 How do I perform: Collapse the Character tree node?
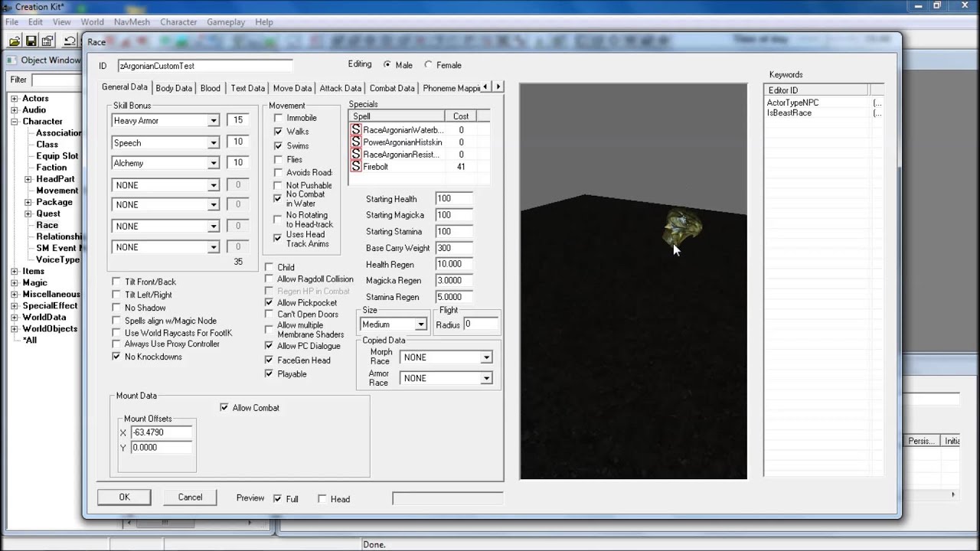coord(15,122)
